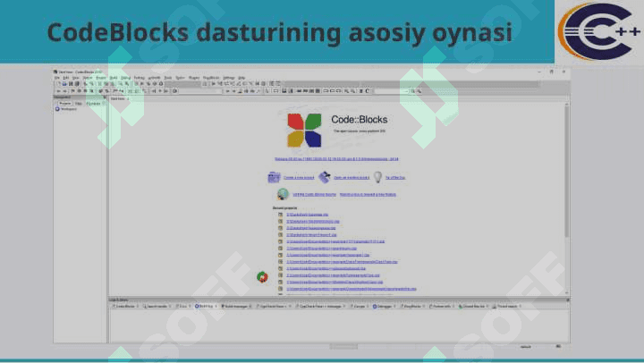644x363 pixels.
Task: Click the Undo toolbar icon
Action: coord(85,84)
